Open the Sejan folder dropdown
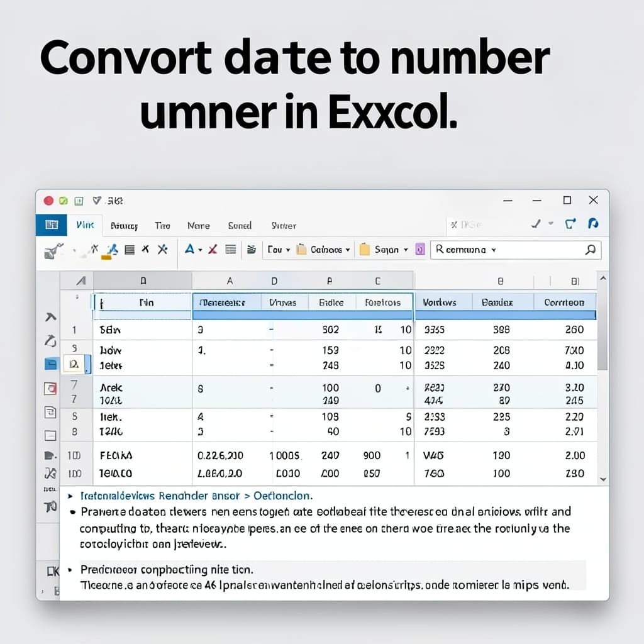The height and width of the screenshot is (644, 644). tap(384, 249)
